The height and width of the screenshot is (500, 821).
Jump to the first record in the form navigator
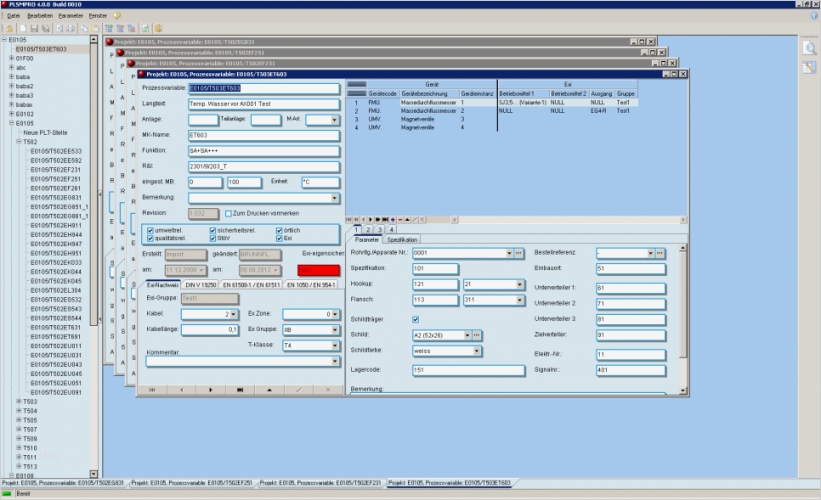pos(152,389)
